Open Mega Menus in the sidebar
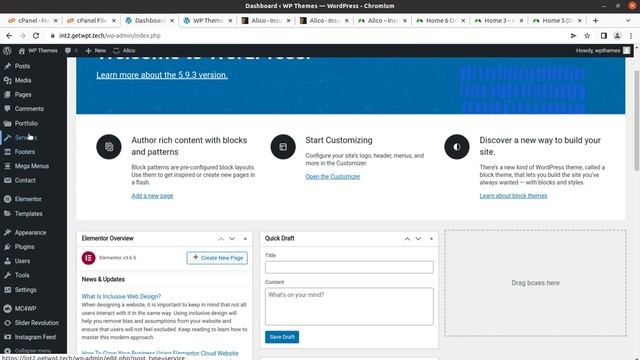 click(31, 166)
